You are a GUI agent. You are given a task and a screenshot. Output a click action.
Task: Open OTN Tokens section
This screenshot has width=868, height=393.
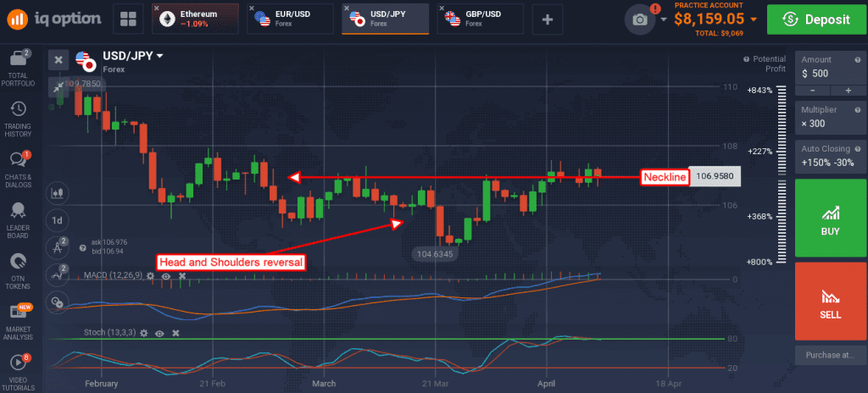click(x=19, y=271)
